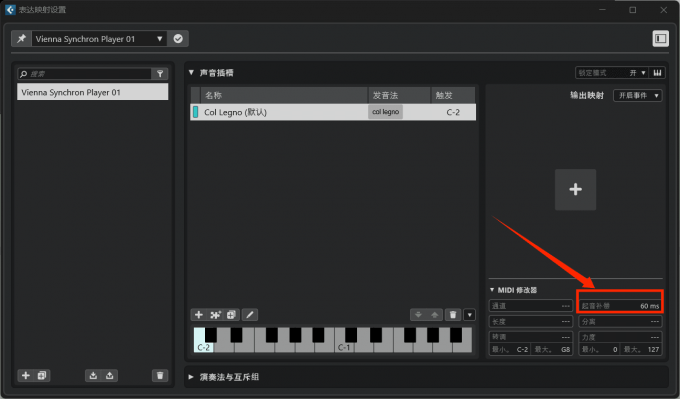Click the 通道 modifier field
Viewport: 680px width, 399px height.
pos(530,306)
